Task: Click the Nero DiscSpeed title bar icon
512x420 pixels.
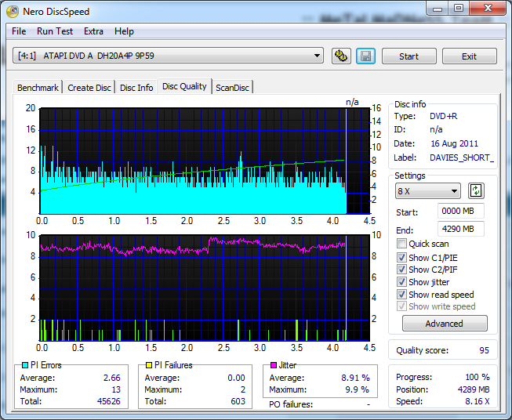Action: (13, 12)
